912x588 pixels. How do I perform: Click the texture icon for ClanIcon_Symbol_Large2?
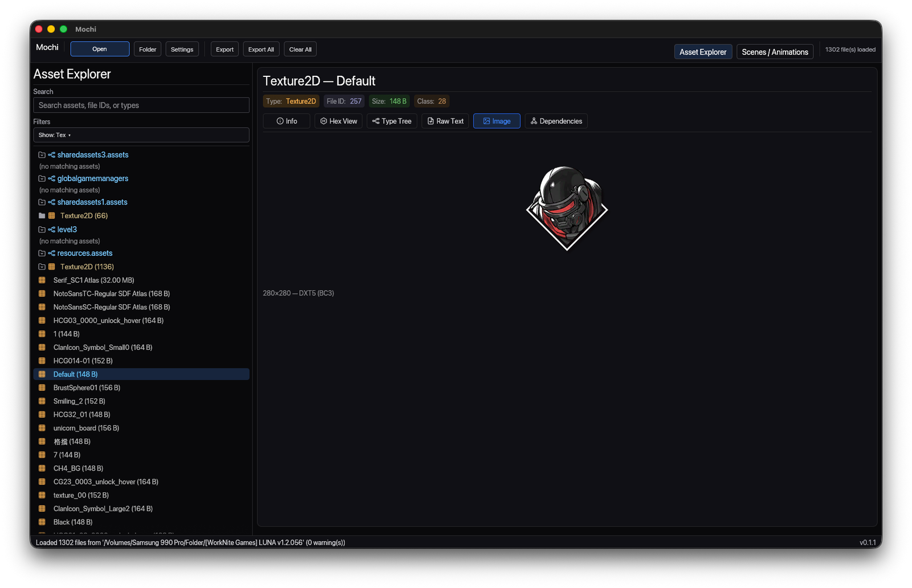click(x=42, y=509)
